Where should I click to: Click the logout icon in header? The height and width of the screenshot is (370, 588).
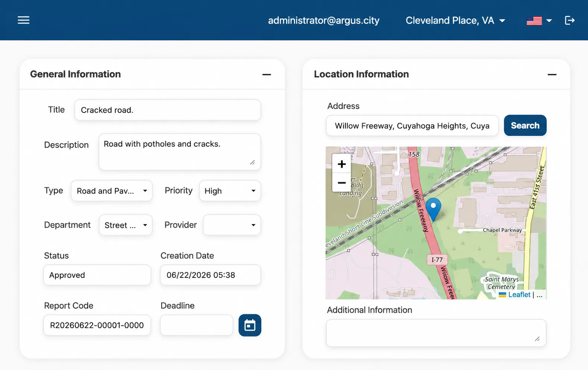tap(569, 20)
